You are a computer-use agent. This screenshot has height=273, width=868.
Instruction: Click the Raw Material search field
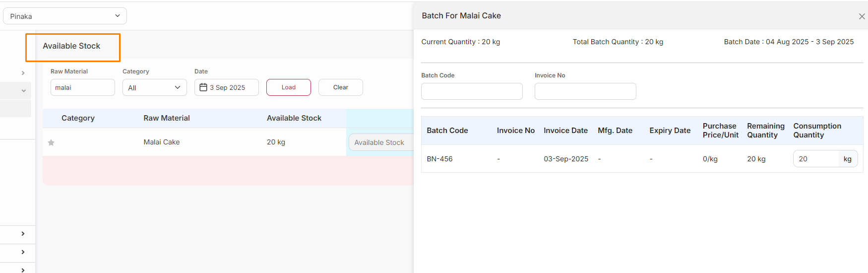tap(82, 87)
